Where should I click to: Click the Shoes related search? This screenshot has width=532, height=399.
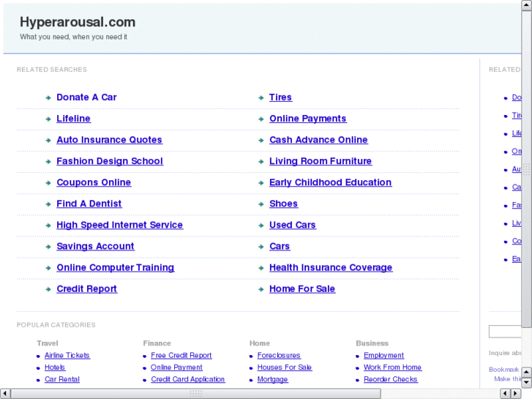click(283, 204)
